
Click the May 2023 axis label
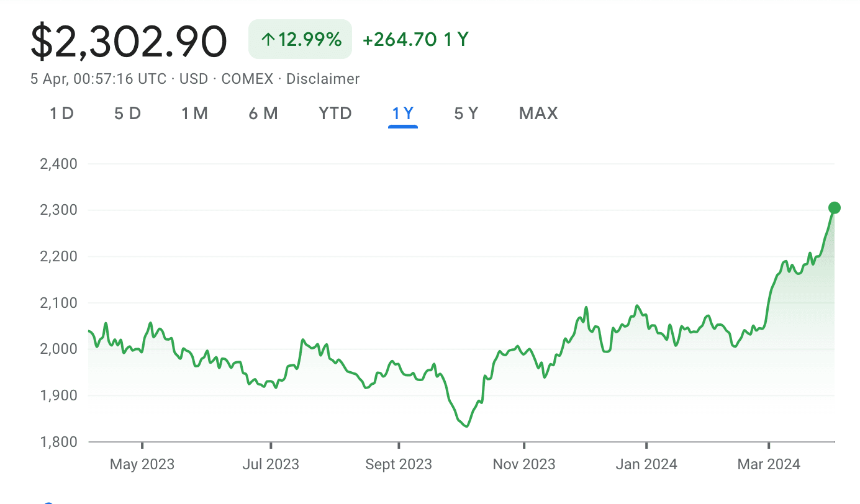142,464
